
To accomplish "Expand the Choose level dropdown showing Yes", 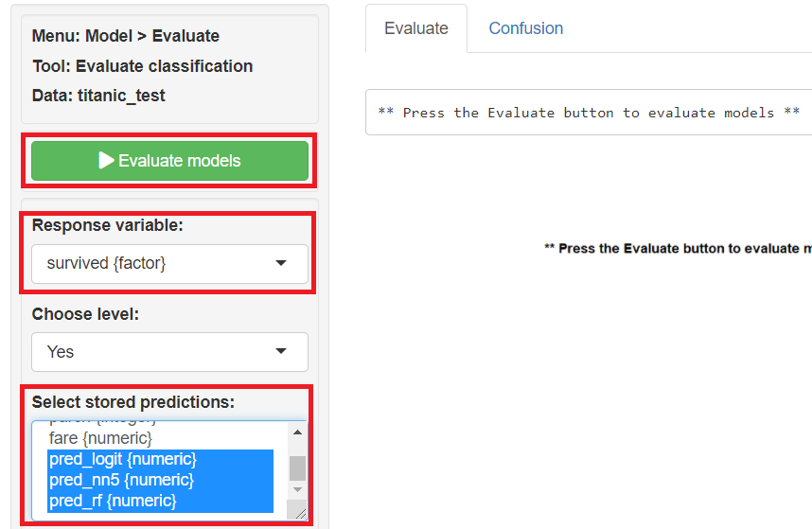I will [x=169, y=351].
